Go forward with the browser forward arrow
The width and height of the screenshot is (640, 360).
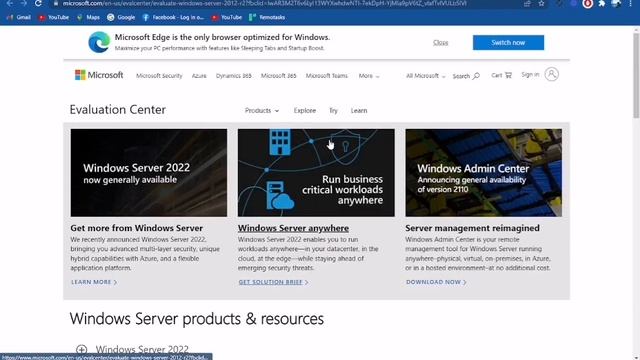[x=24, y=3]
